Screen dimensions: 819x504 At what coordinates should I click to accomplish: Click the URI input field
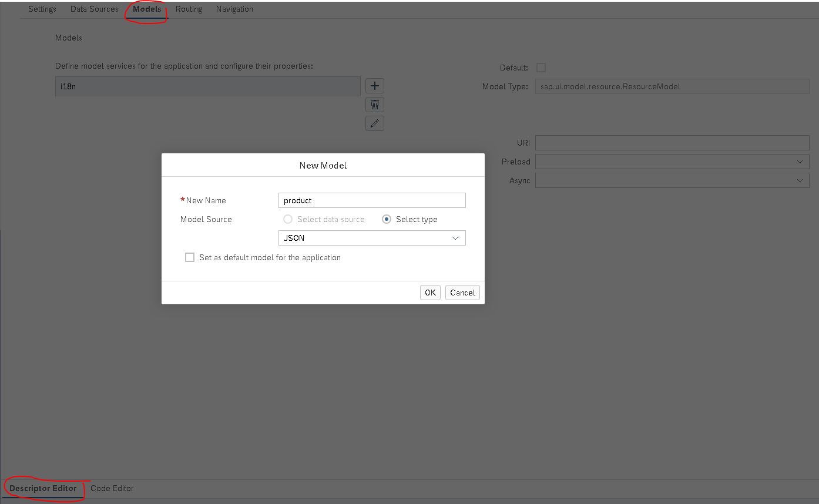pos(672,143)
